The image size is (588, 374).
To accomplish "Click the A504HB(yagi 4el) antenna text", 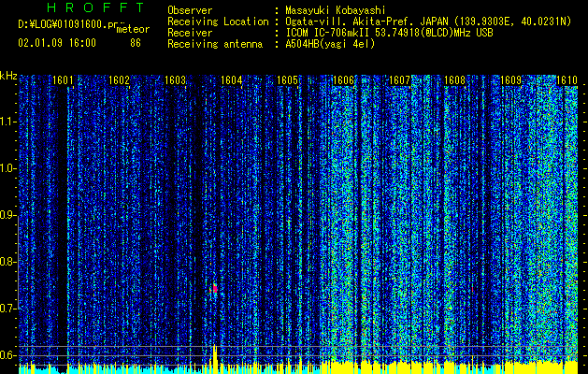I will (330, 44).
